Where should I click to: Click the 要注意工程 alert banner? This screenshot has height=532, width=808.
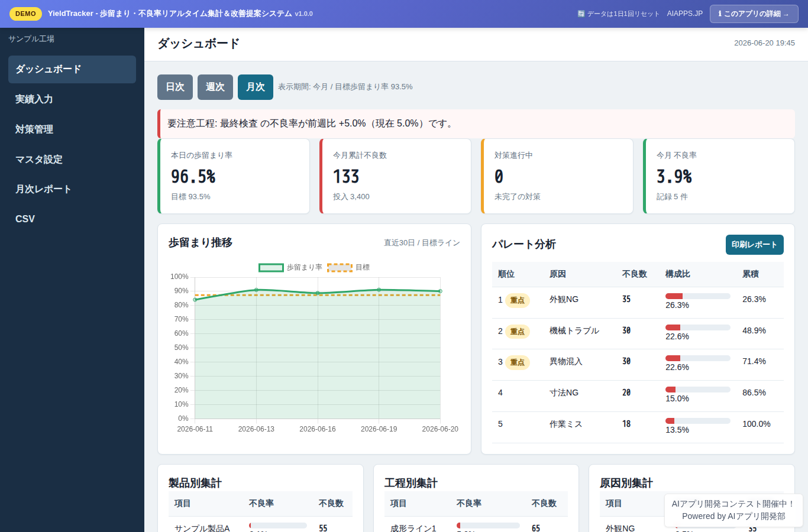476,124
